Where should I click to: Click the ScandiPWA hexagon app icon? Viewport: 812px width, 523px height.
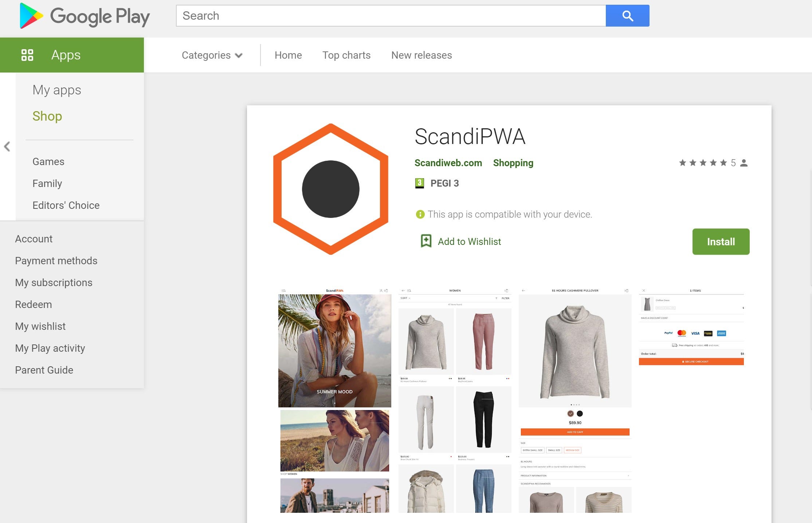pyautogui.click(x=330, y=189)
